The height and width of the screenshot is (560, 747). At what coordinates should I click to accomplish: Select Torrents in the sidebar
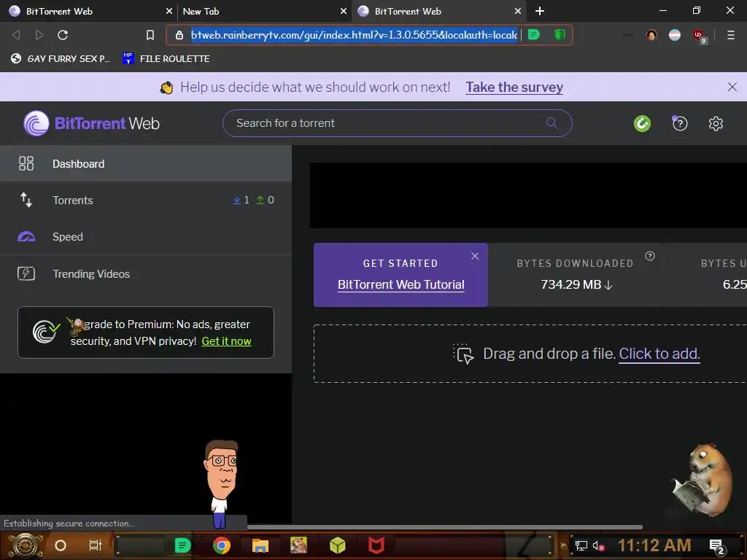[146, 200]
